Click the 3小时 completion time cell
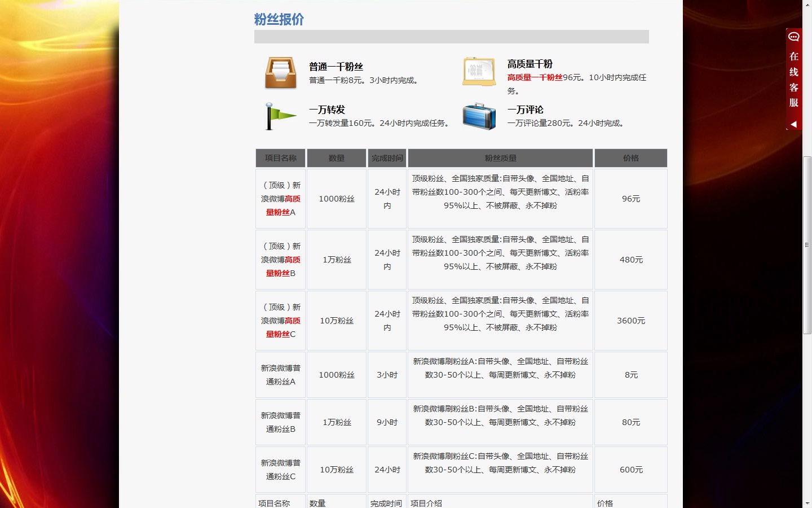This screenshot has width=812, height=508. pos(387,375)
